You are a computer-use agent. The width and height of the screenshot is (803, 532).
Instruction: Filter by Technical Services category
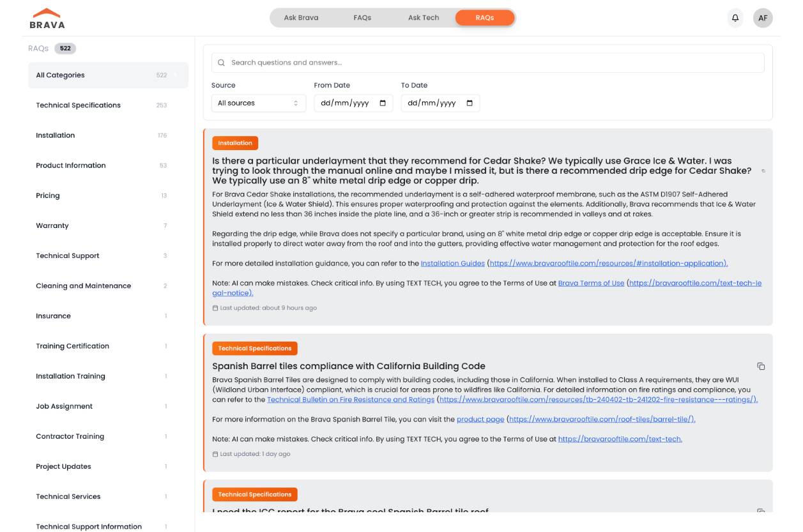pos(108,496)
